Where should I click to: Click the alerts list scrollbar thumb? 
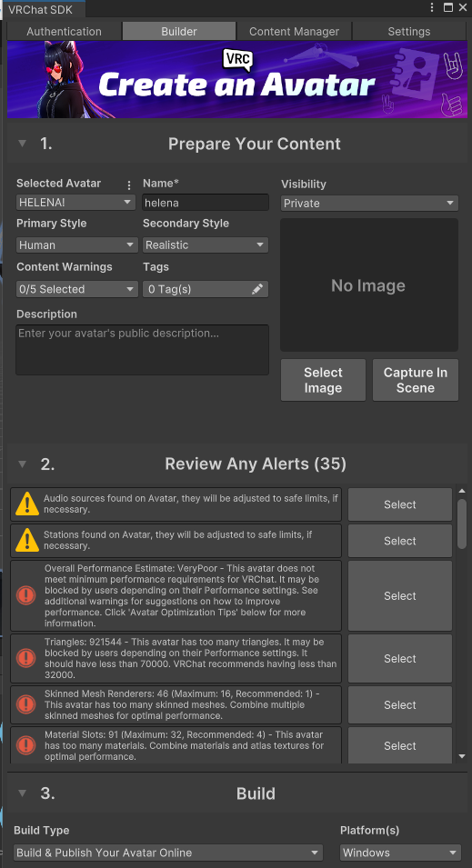pyautogui.click(x=462, y=524)
